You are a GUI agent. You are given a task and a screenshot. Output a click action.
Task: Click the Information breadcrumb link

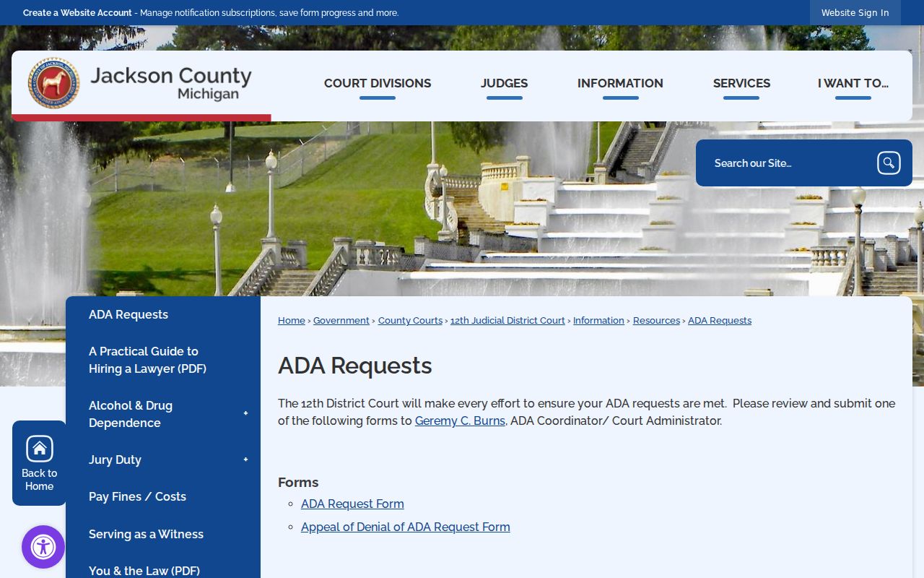coord(598,321)
